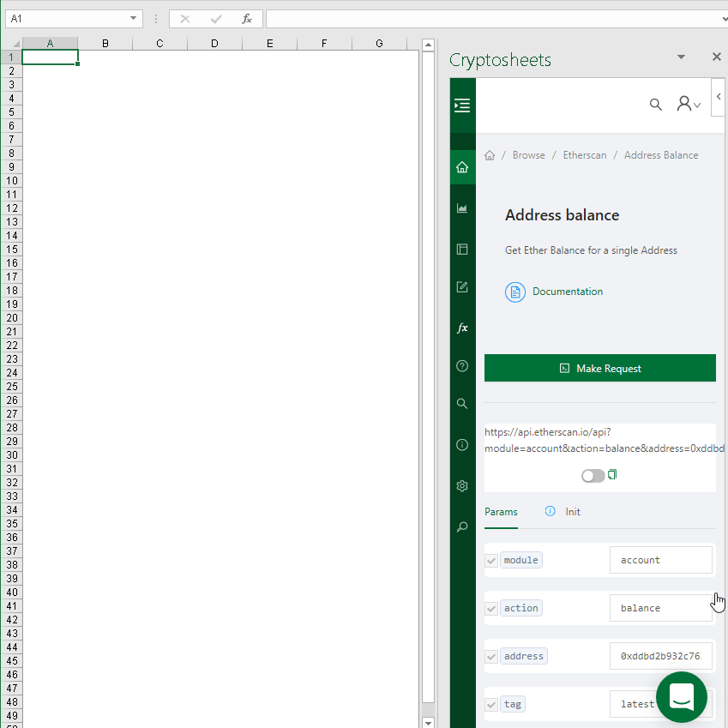The width and height of the screenshot is (728, 728).
Task: Collapse the panel with the left chevron
Action: pos(719,97)
